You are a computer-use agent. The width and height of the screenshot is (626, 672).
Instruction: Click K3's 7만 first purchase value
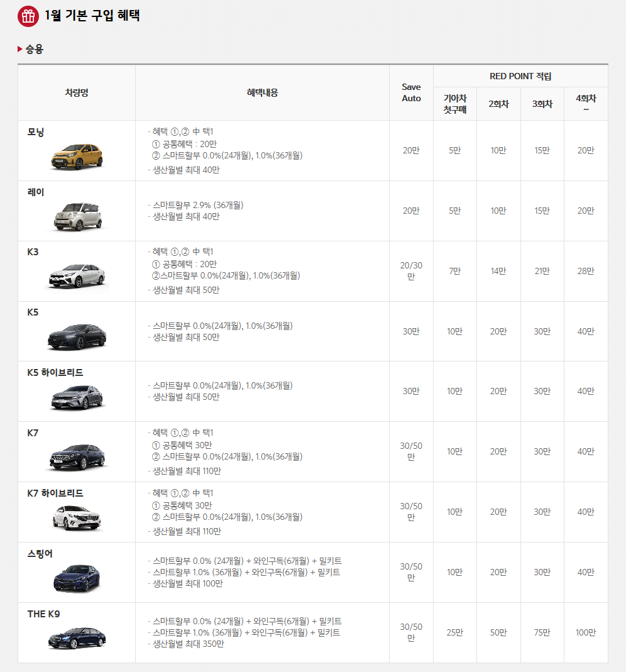[x=455, y=272]
